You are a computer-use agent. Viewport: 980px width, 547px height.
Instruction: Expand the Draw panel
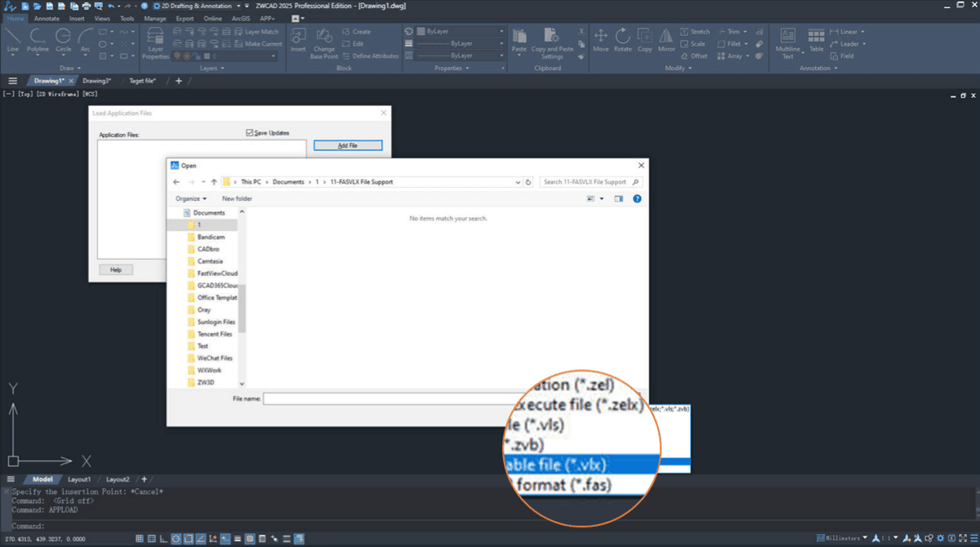(69, 69)
